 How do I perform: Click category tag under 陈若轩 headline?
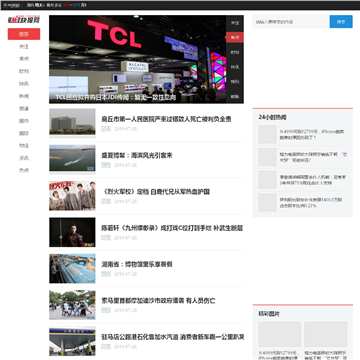pyautogui.click(x=106, y=238)
